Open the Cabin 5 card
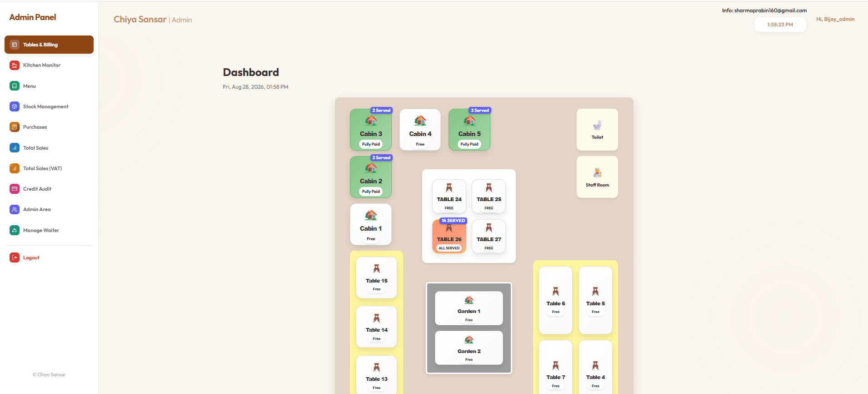The image size is (868, 394). point(469,130)
